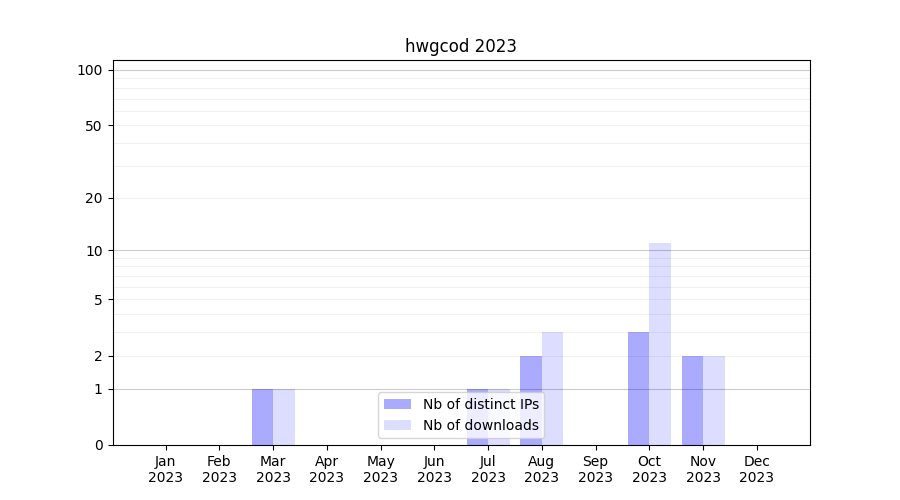Viewport: 900px width, 500px height.
Task: Click the Nb of distinct IPs legend swatch
Action: click(397, 404)
